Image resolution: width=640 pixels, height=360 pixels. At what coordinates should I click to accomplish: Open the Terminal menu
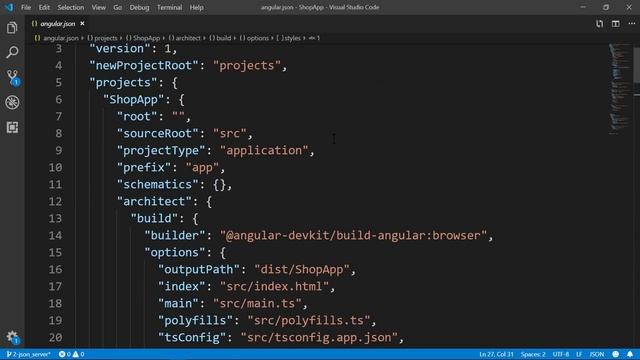pyautogui.click(x=169, y=7)
